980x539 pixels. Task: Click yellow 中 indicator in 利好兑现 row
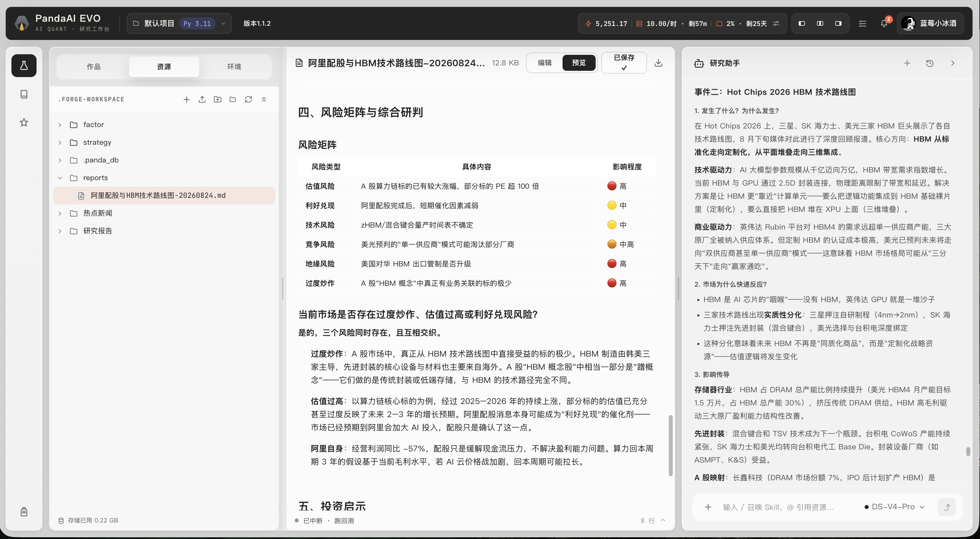pos(617,205)
